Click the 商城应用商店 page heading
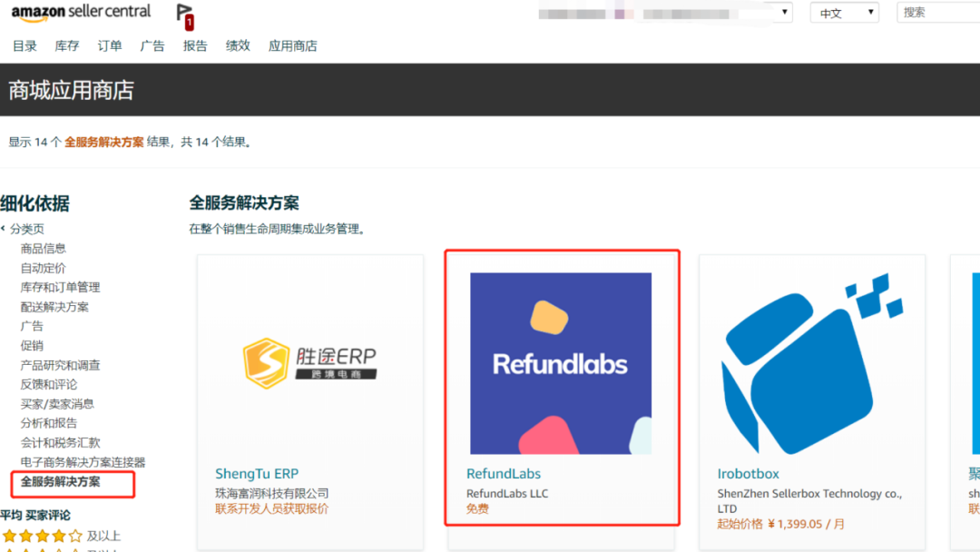Viewport: 980px width, 552px height. [72, 90]
